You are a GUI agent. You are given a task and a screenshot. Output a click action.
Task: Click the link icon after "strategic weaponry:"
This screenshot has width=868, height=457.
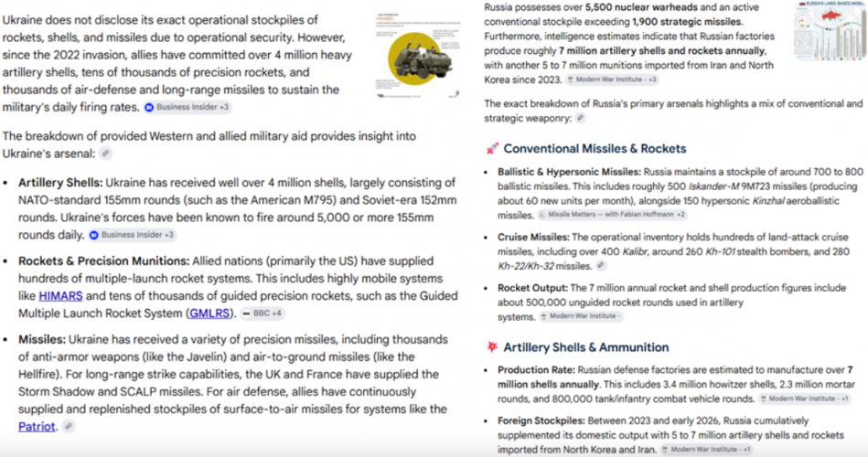580,119
